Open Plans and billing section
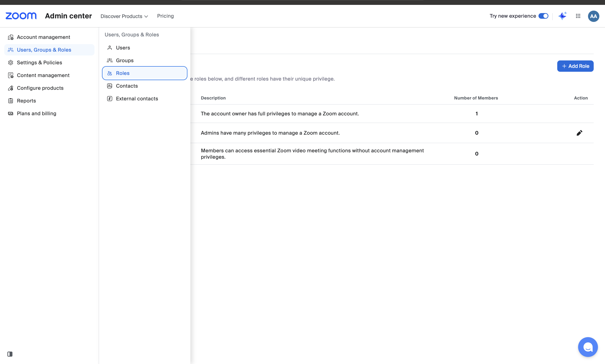Viewport: 605px width, 364px height. click(x=36, y=113)
